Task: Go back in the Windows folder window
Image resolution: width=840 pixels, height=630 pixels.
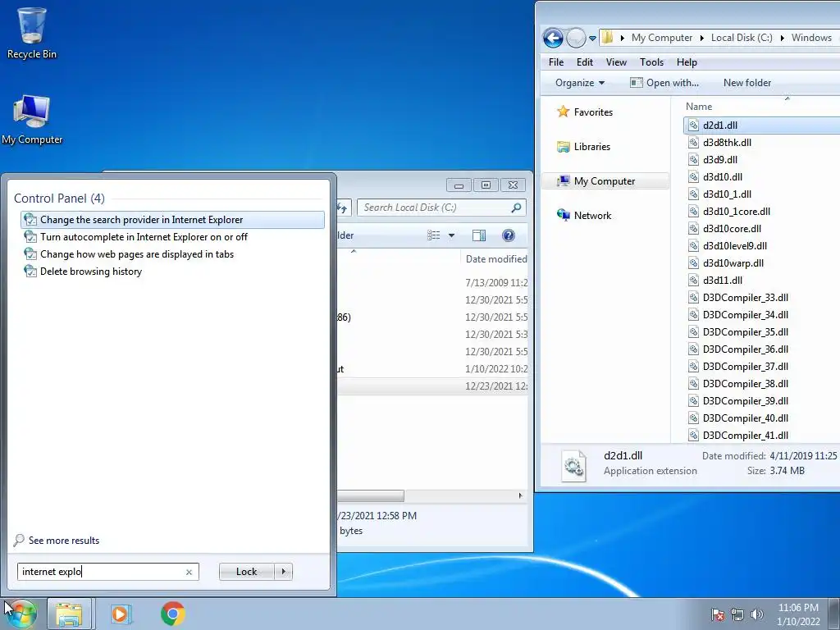Action: 553,38
